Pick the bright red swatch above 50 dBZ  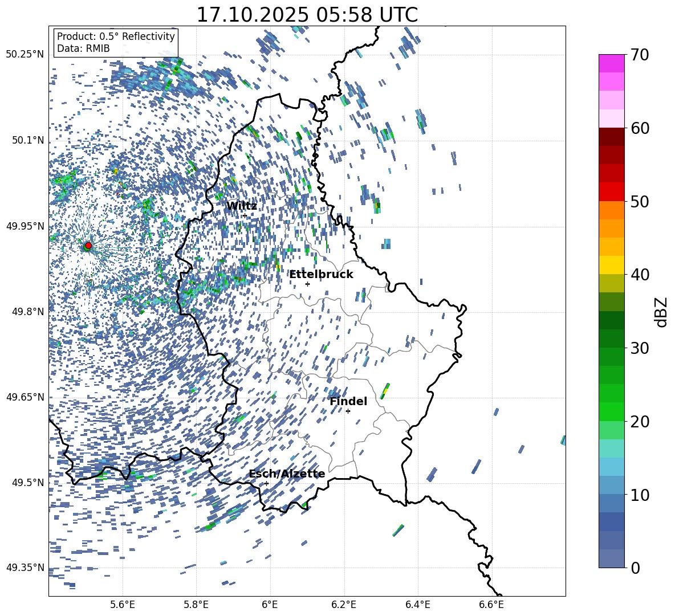612,191
